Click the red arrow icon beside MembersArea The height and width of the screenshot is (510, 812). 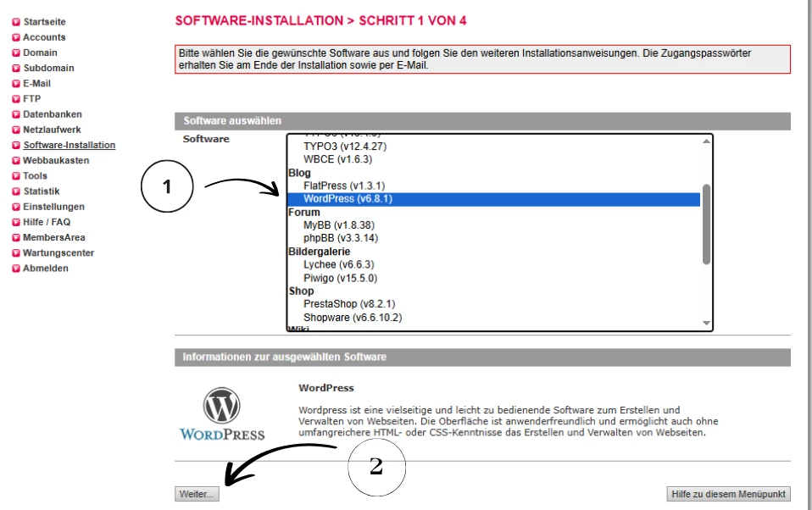tap(16, 238)
